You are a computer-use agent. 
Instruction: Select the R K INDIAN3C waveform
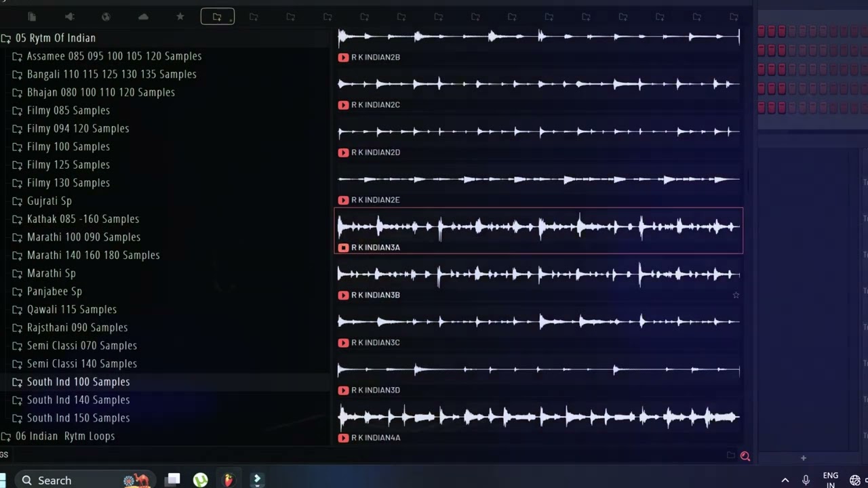click(538, 321)
